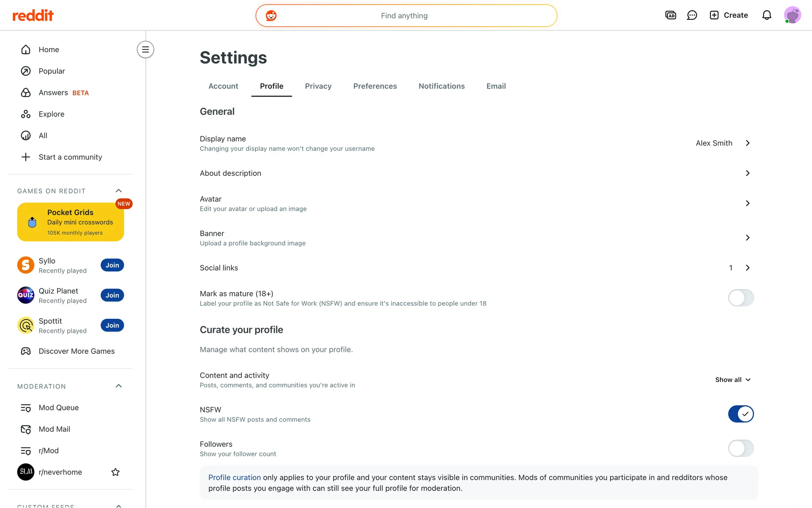Turn on the Followers count toggle
Screen dimensions: 812x508
pyautogui.click(x=741, y=448)
